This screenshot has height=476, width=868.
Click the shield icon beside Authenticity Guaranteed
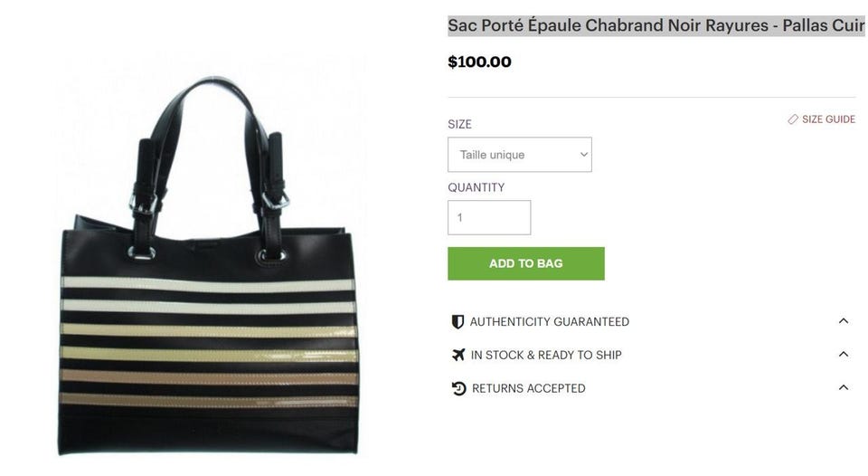point(458,322)
